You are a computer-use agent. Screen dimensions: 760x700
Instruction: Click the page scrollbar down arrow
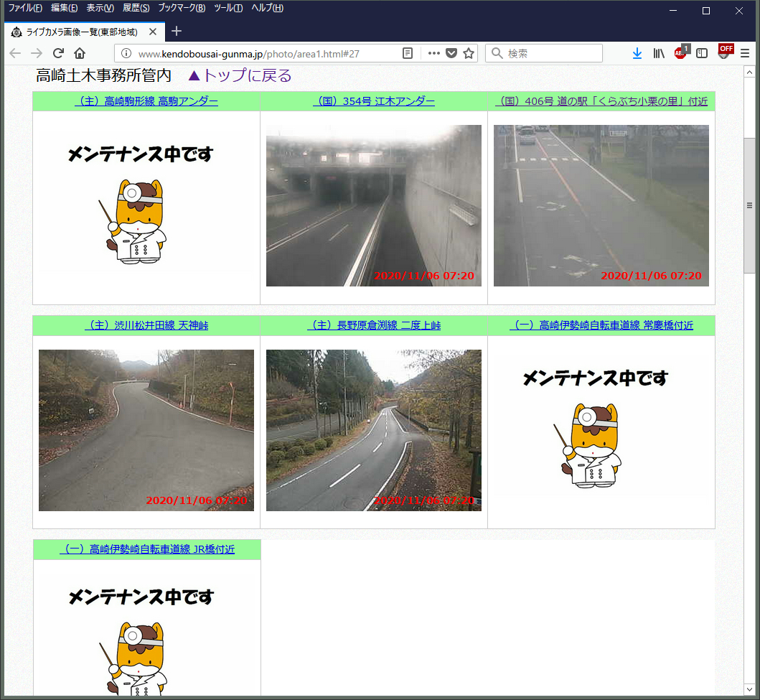[749, 689]
